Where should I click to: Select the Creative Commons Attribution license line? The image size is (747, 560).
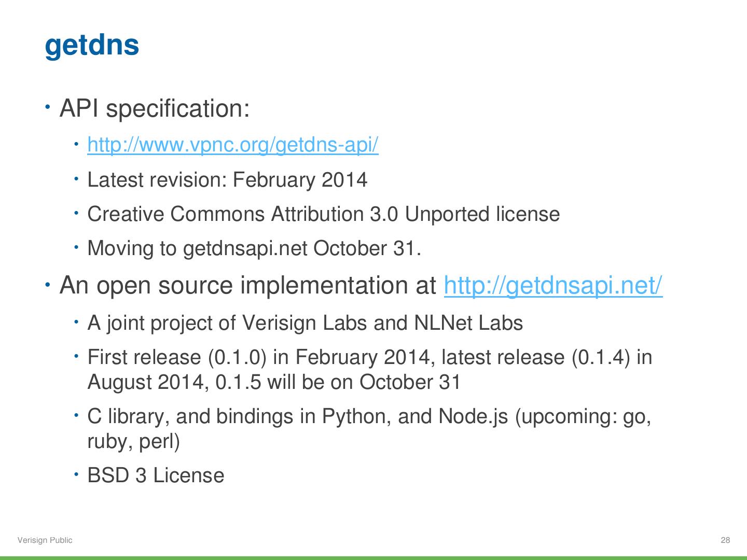(323, 214)
